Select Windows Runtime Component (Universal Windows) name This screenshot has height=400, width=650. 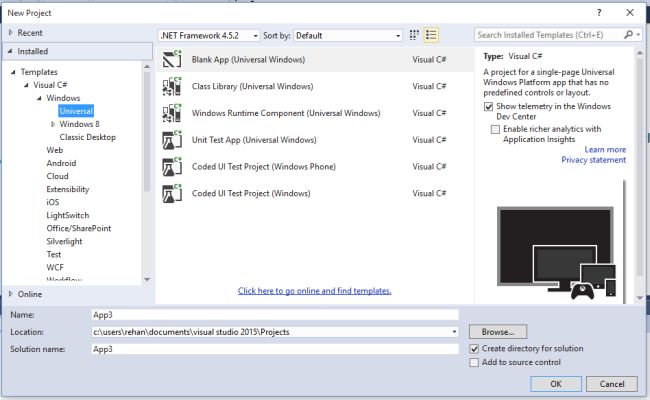(286, 113)
